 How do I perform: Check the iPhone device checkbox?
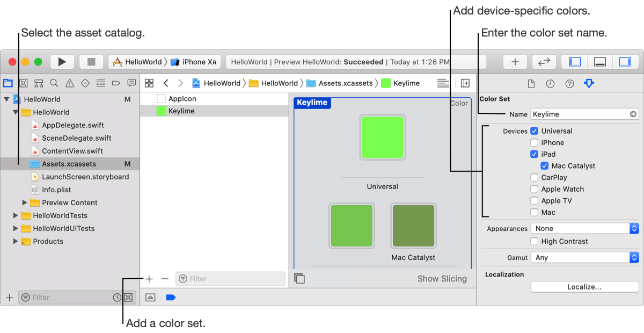point(534,143)
